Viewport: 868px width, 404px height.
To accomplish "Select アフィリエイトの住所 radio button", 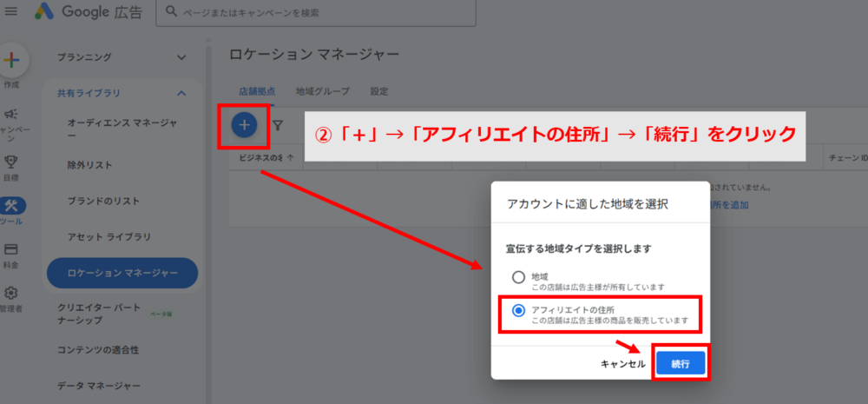I will coord(518,310).
